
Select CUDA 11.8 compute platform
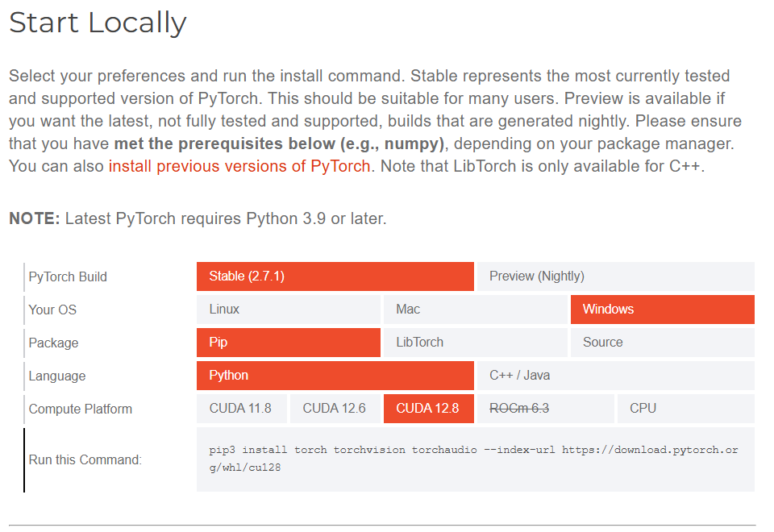click(242, 409)
